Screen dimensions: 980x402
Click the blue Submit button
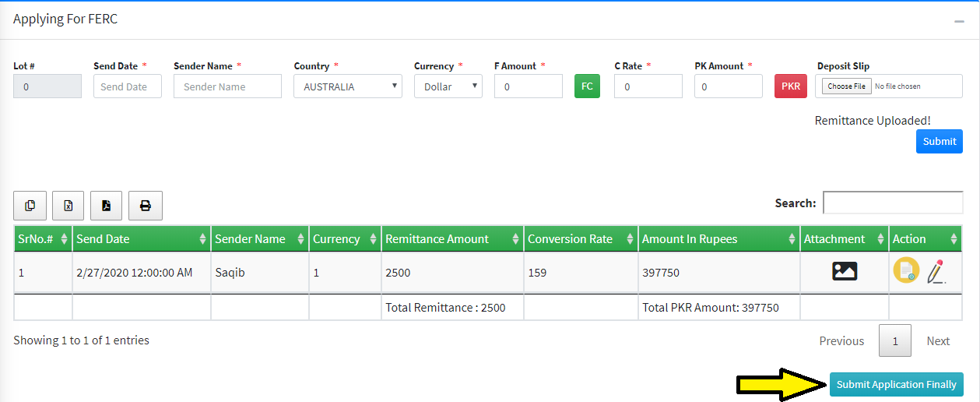[x=940, y=141]
